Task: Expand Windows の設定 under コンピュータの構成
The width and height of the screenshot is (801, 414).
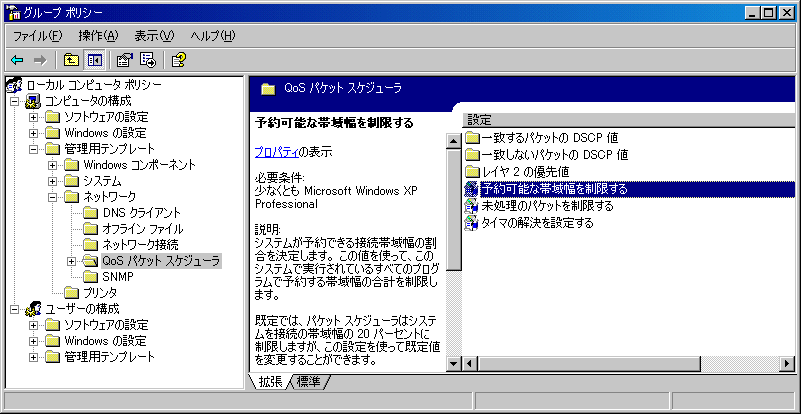Action: [34, 133]
